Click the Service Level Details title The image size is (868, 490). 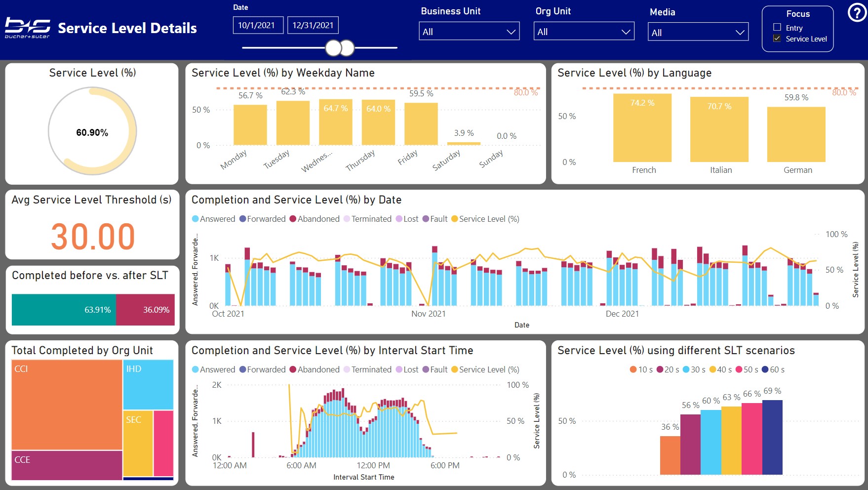(127, 28)
